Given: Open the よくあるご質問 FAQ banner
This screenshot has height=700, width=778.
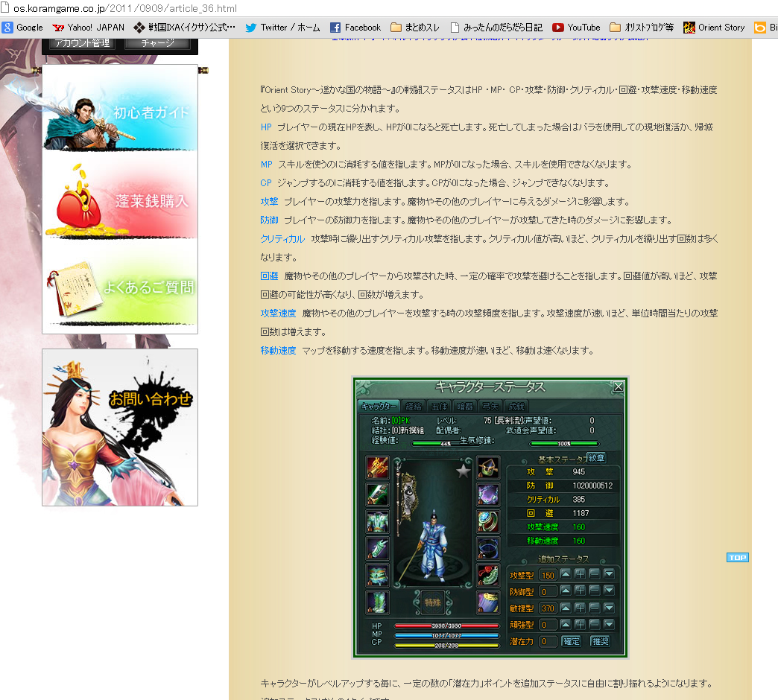Looking at the screenshot, I should click(120, 287).
